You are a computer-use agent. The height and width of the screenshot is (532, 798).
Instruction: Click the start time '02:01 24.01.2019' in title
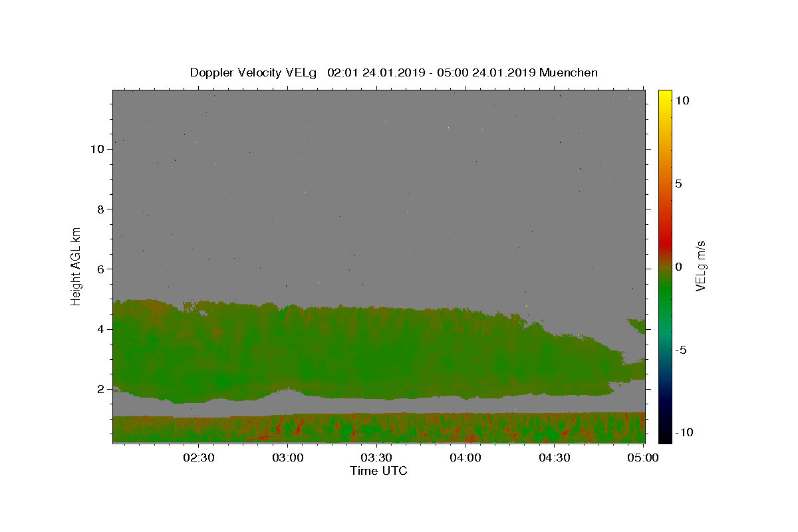376,72
